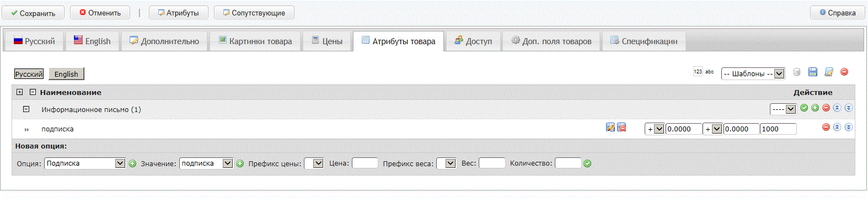Viewport: 868px width, 201px height.
Task: Click the Сохранить button
Action: (x=33, y=13)
